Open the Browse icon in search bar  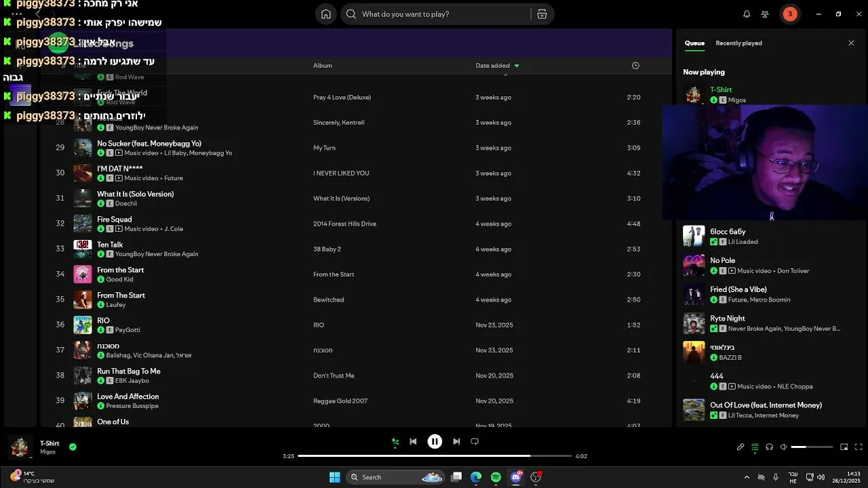pos(542,14)
